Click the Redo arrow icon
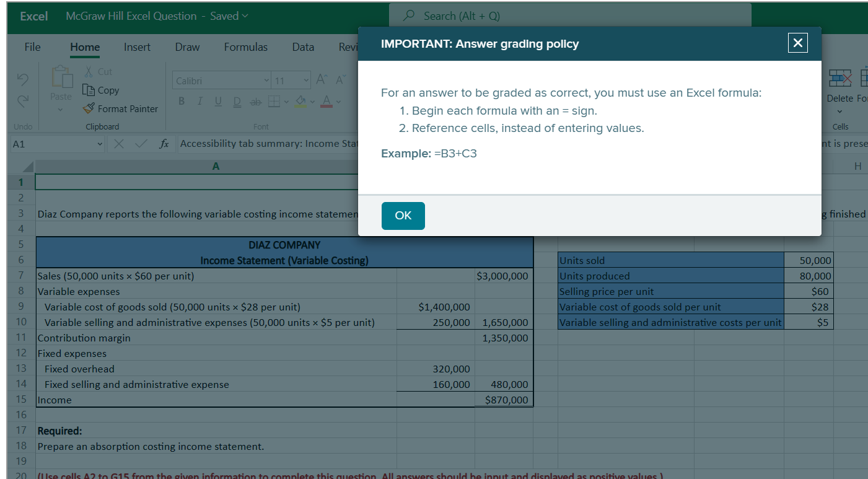The width and height of the screenshot is (868, 479). (23, 102)
